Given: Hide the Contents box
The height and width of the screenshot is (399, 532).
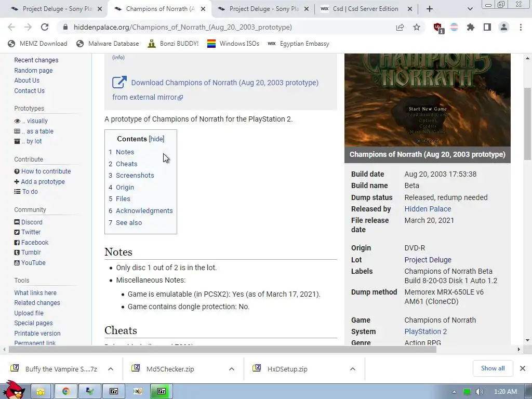Looking at the screenshot, I should 156,139.
